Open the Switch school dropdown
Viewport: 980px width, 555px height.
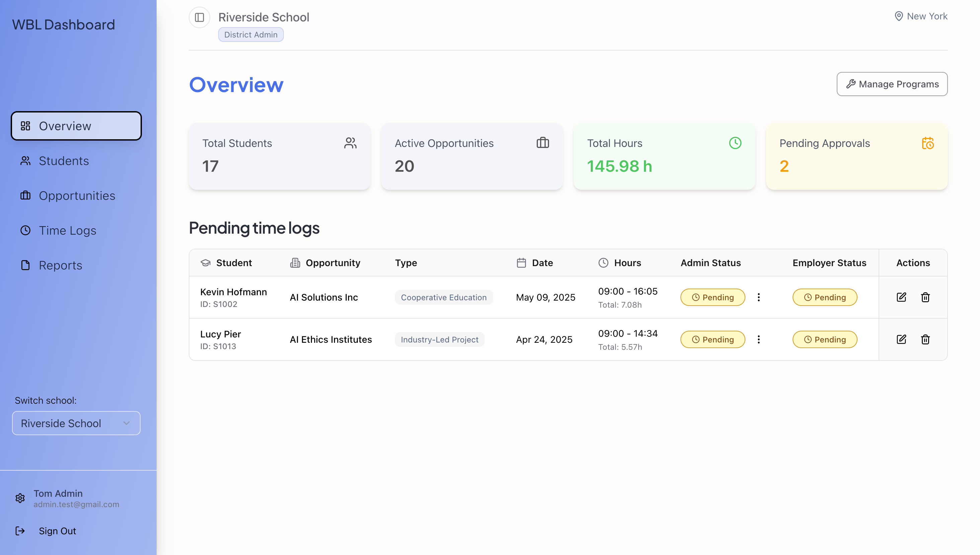click(x=76, y=423)
